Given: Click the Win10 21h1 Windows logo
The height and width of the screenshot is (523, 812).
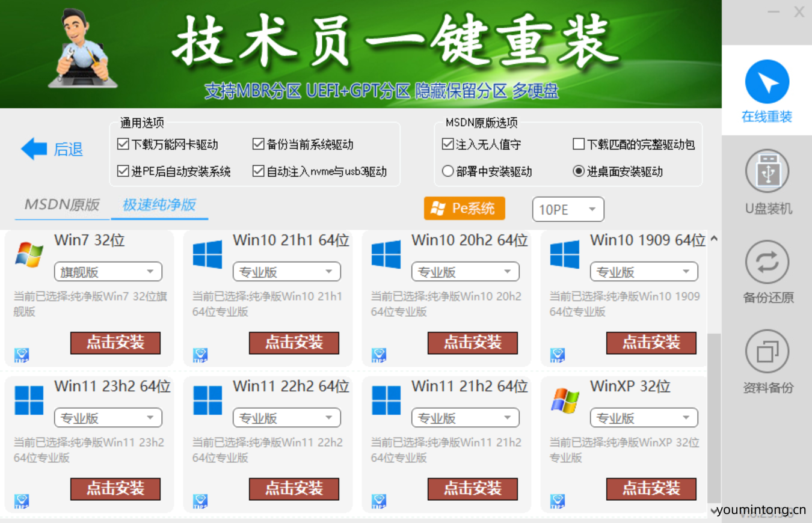Looking at the screenshot, I should click(x=208, y=254).
